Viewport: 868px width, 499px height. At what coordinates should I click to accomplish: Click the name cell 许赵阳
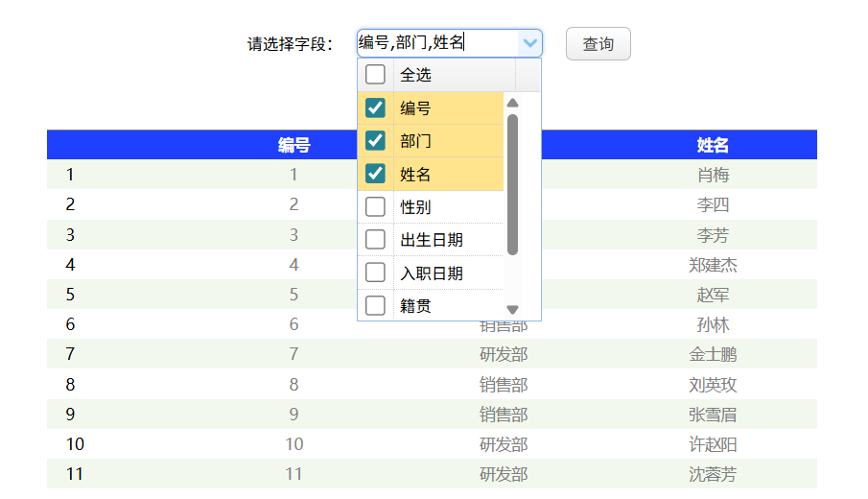pyautogui.click(x=713, y=444)
